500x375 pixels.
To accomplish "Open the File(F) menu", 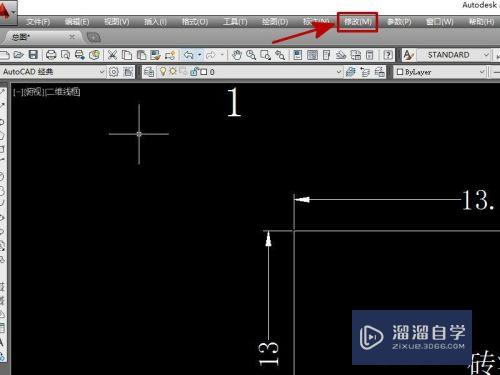I will [x=38, y=22].
